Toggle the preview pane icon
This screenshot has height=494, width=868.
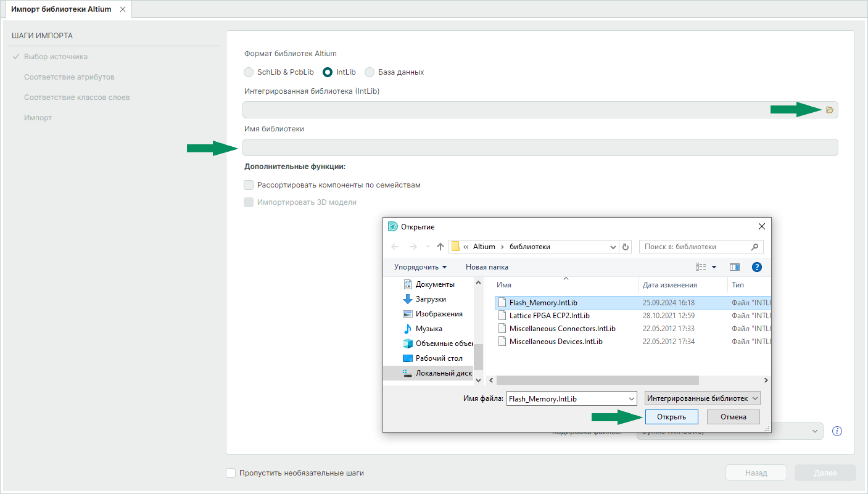(734, 267)
